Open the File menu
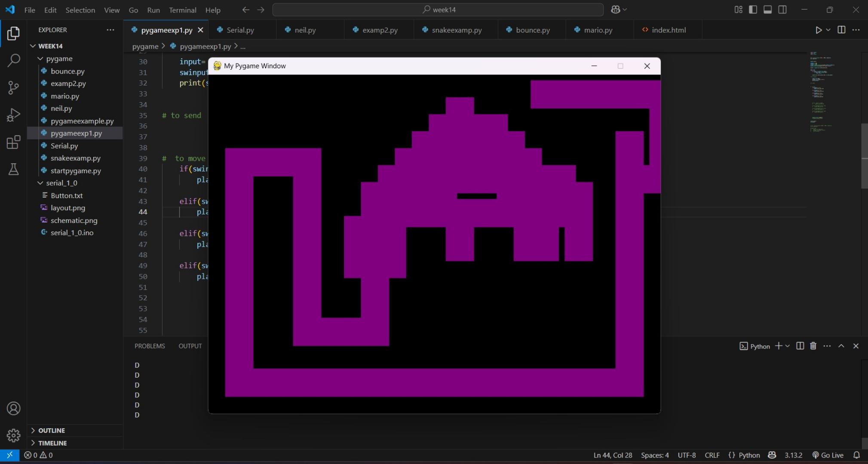Image resolution: width=868 pixels, height=464 pixels. pos(30,9)
